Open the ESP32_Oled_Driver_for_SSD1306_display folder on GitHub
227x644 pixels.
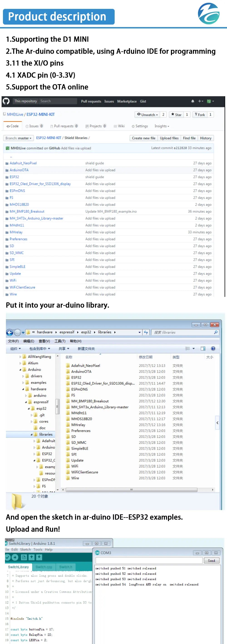click(40, 184)
